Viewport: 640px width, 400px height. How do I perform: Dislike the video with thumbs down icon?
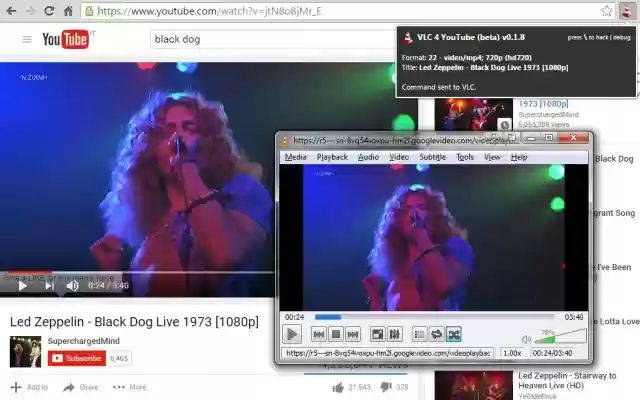(385, 387)
